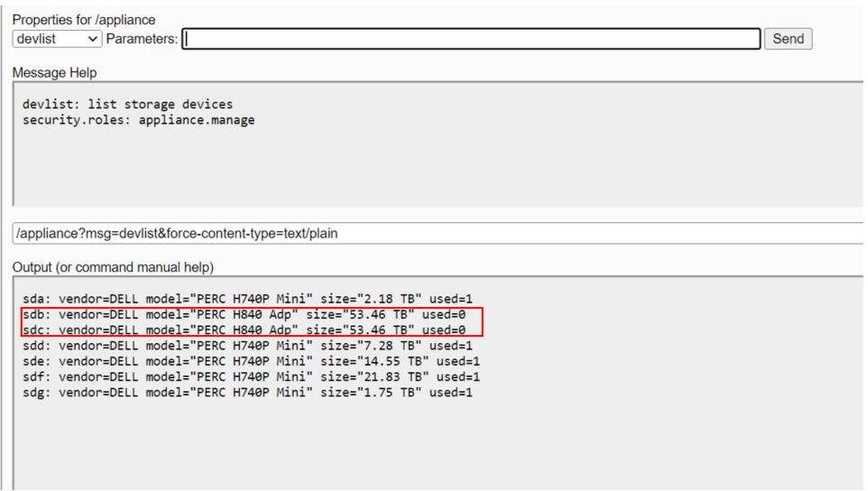Click the 'Output (or command manual help)' label
The width and height of the screenshot is (868, 491).
(x=113, y=267)
